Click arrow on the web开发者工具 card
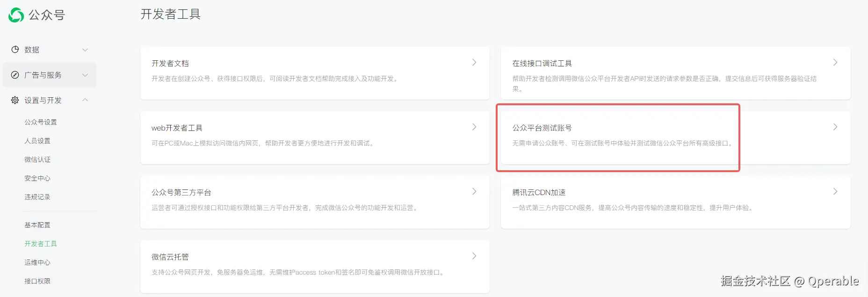This screenshot has height=297, width=868. click(x=474, y=127)
